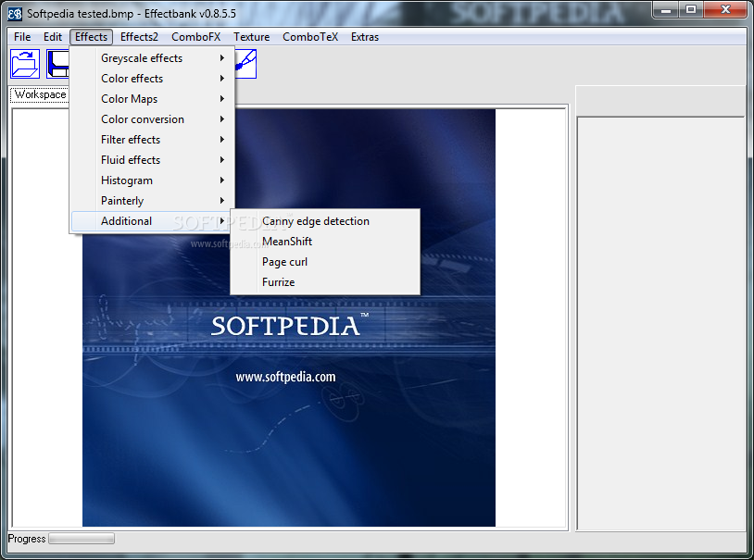Click the Effectbank app icon in title bar
Viewport: 754px width, 560px height.
pos(15,14)
